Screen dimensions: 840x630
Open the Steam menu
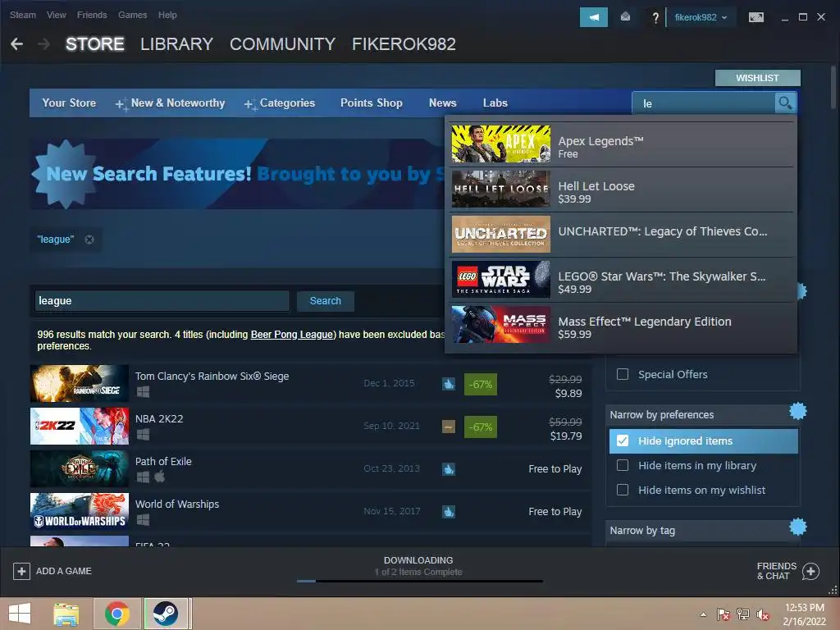coord(22,15)
